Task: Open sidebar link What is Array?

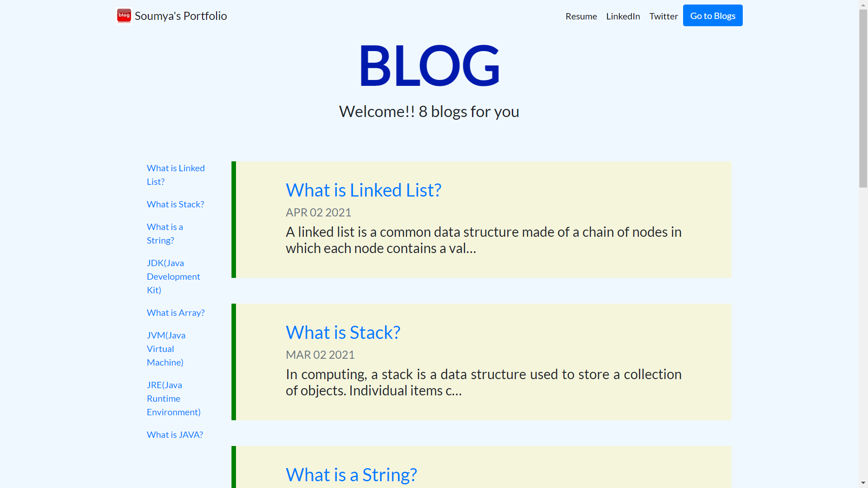Action: point(175,313)
